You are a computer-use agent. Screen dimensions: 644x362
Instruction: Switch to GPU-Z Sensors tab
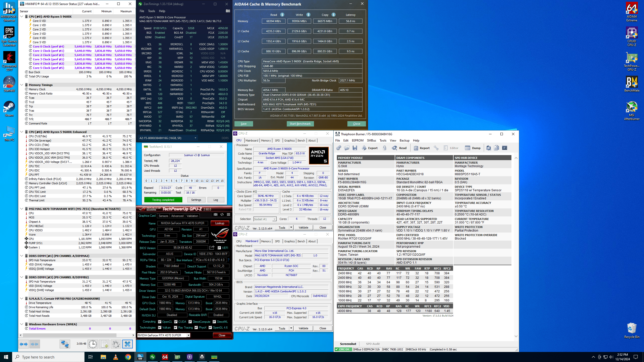click(163, 216)
